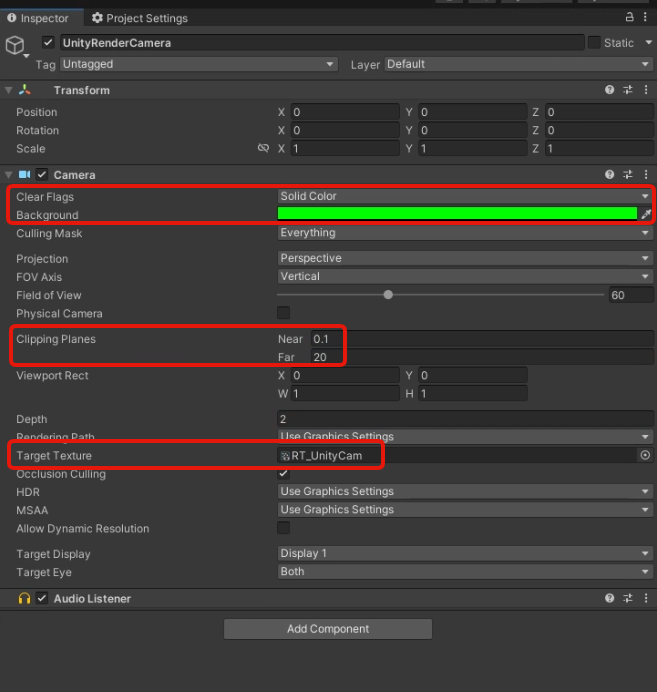Screen dimensions: 657x692
Task: Switch to the Project Settings tab
Action: pyautogui.click(x=138, y=18)
